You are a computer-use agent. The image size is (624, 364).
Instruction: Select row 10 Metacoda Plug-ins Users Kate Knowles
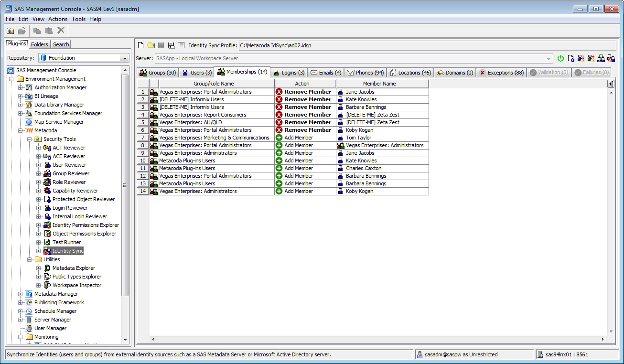click(x=283, y=161)
